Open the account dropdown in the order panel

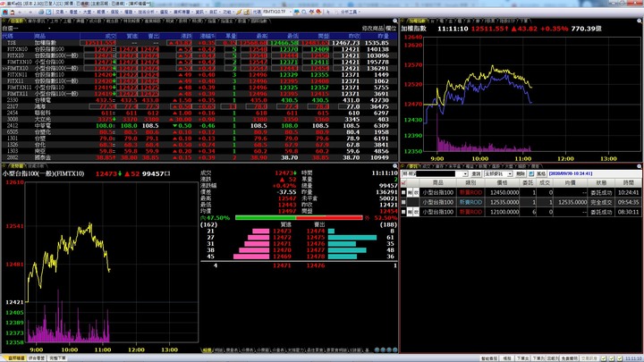click(465, 174)
